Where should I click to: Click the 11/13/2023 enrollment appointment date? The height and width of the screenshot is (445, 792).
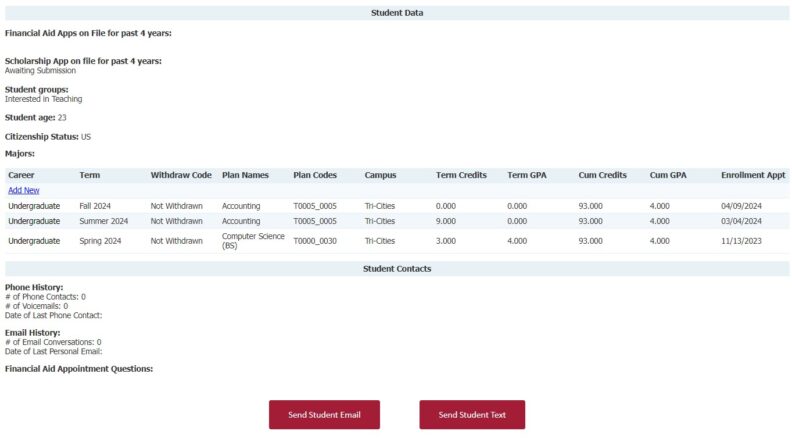741,241
